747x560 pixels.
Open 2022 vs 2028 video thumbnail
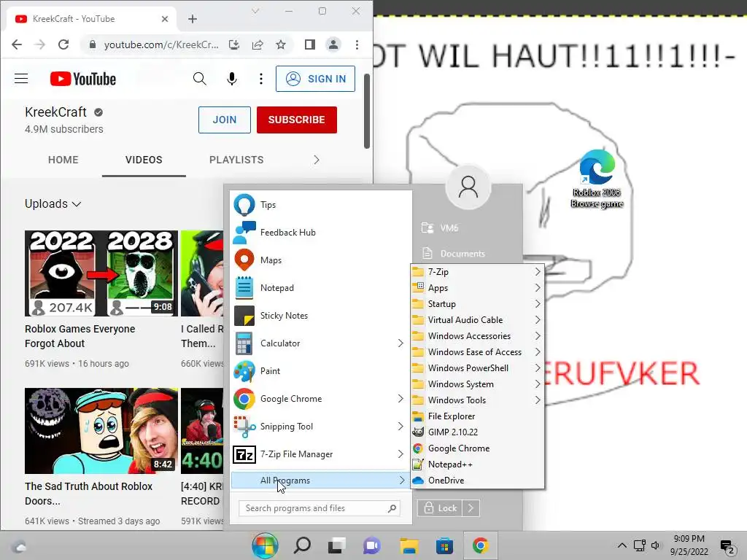point(101,273)
